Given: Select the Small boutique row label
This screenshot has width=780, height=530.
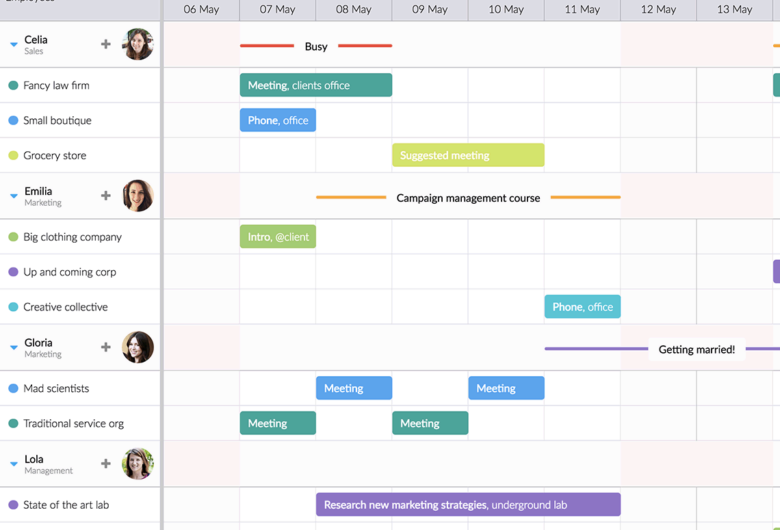Looking at the screenshot, I should pyautogui.click(x=57, y=120).
